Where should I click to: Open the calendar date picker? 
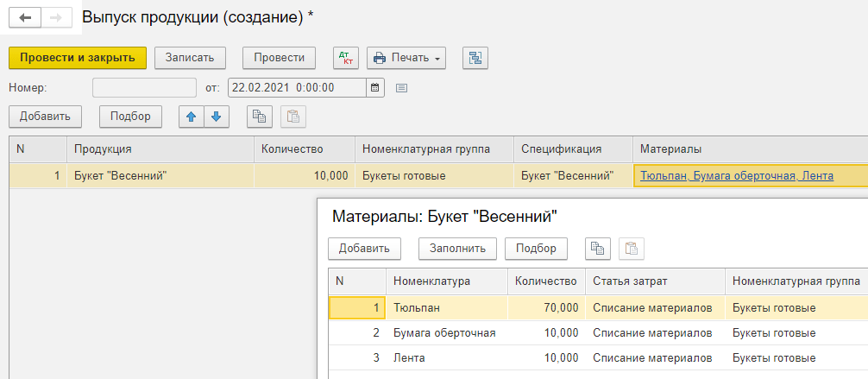tap(374, 87)
